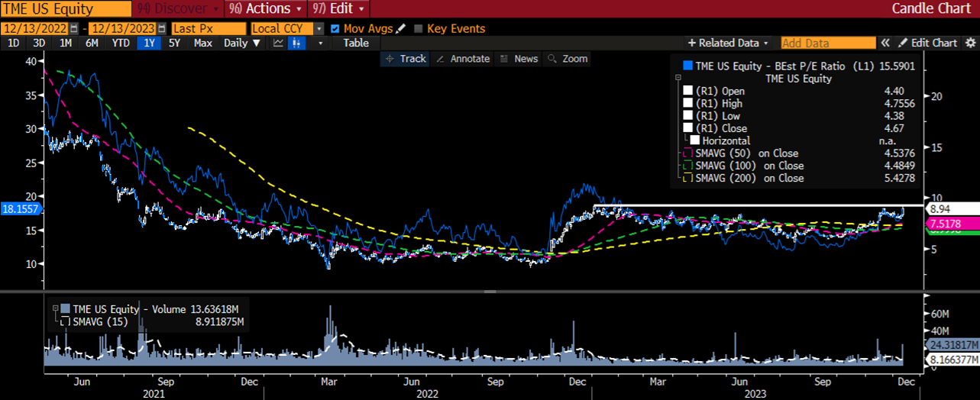Click SMAVG (200) yellow legend swatch
980x400 pixels.
tap(688, 178)
